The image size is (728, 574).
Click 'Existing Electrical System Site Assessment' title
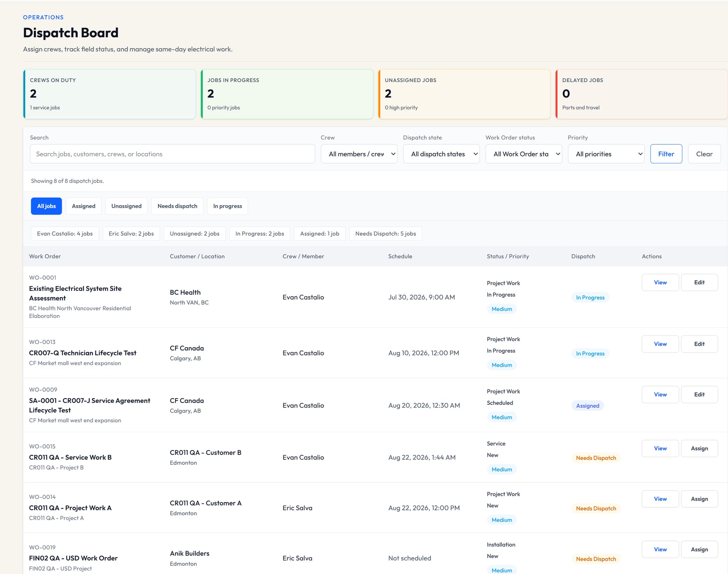point(75,293)
